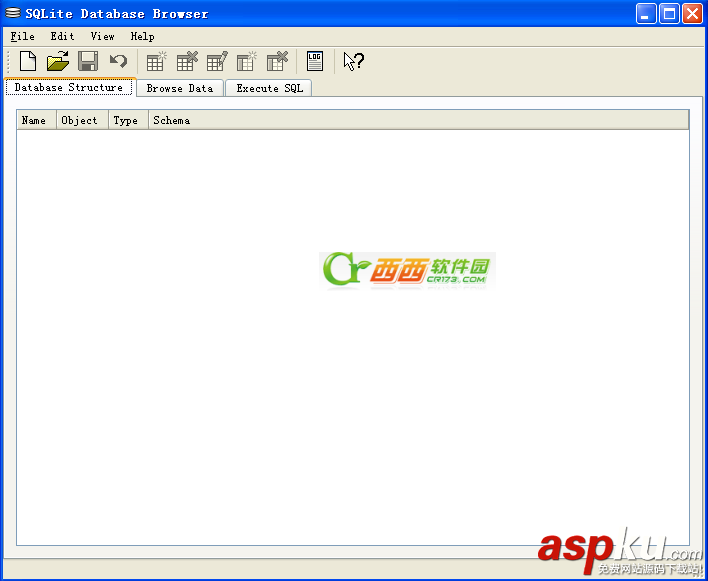
Task: Click the What's This help cursor icon
Action: [x=353, y=61]
